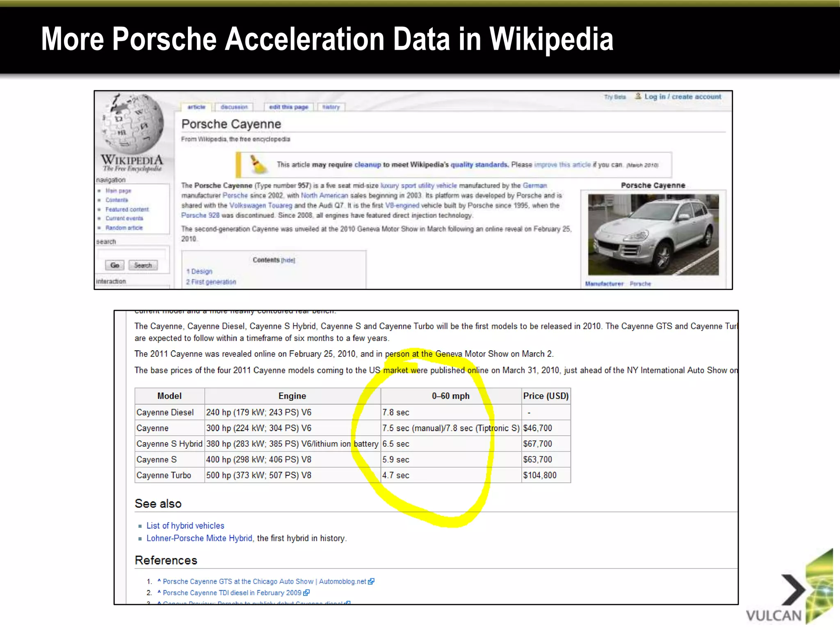This screenshot has height=630, width=840.
Task: Click the 0–60 mph column header
Action: [451, 396]
